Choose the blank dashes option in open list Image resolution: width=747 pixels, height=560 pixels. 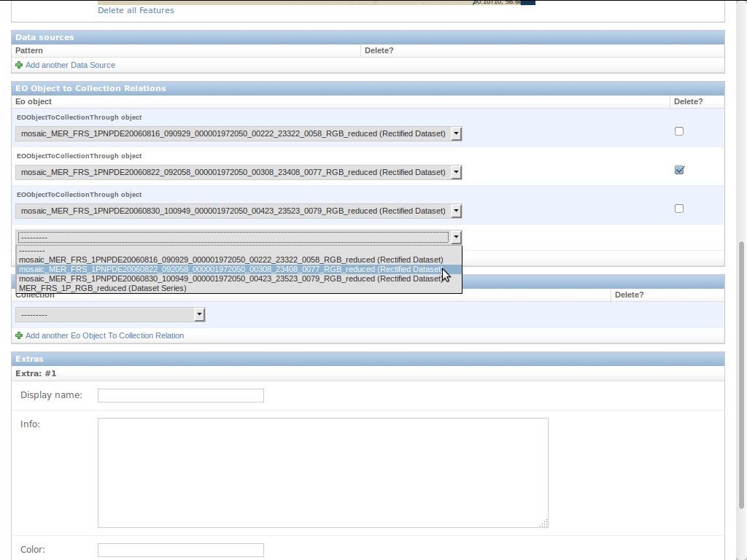coord(239,251)
